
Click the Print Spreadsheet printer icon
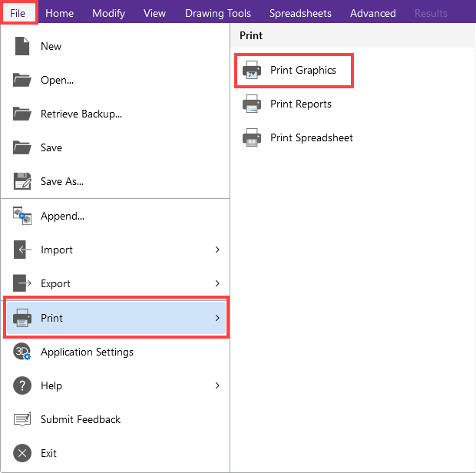click(251, 138)
